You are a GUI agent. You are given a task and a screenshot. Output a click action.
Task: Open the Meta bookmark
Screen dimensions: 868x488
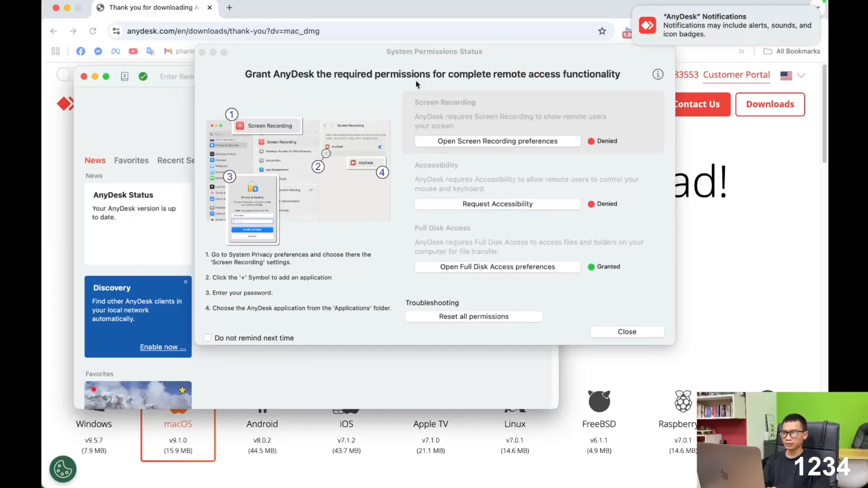pos(116,51)
